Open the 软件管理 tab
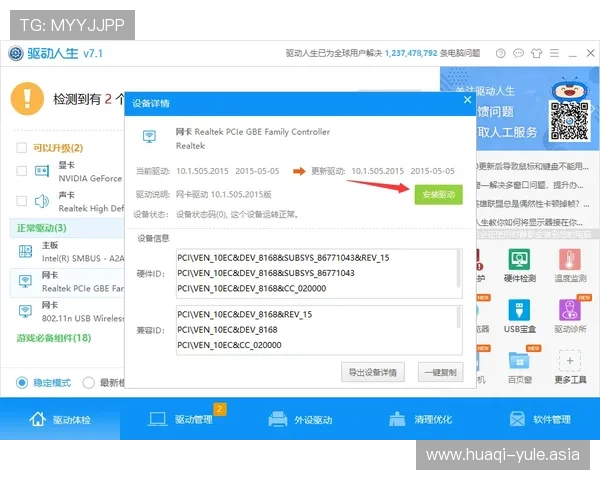 coord(540,420)
